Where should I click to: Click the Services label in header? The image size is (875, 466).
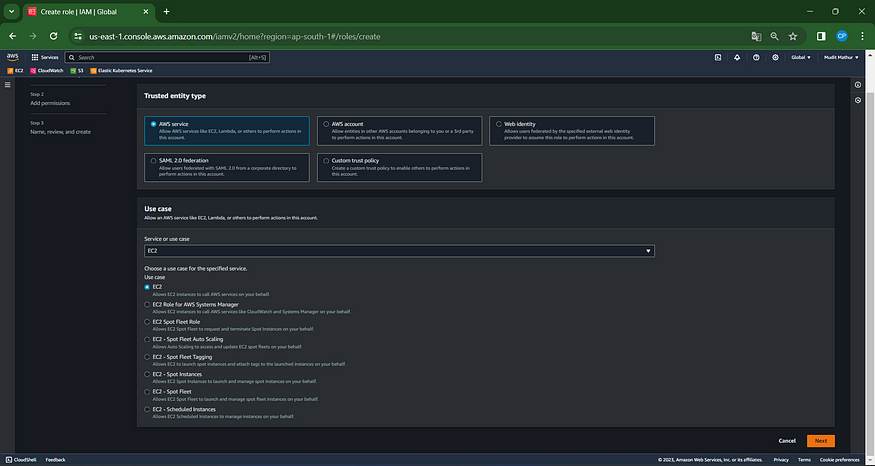[x=50, y=57]
